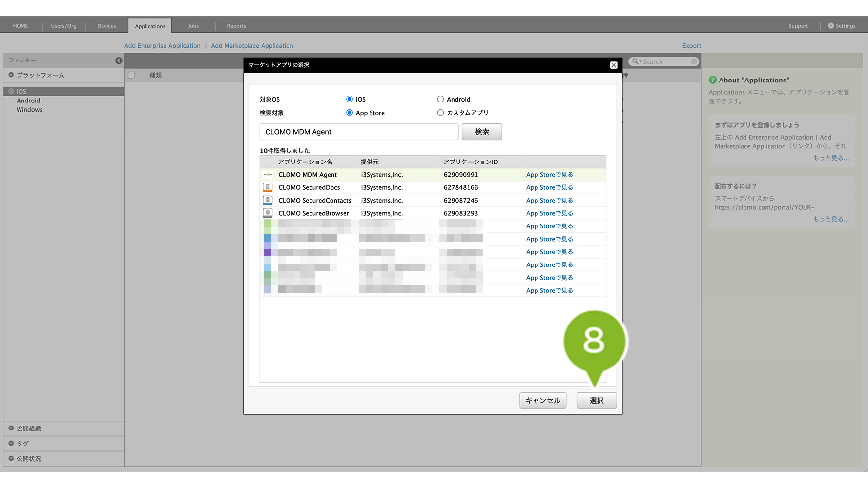Switch to the Devices tab
This screenshot has width=868, height=488.
[x=106, y=26]
